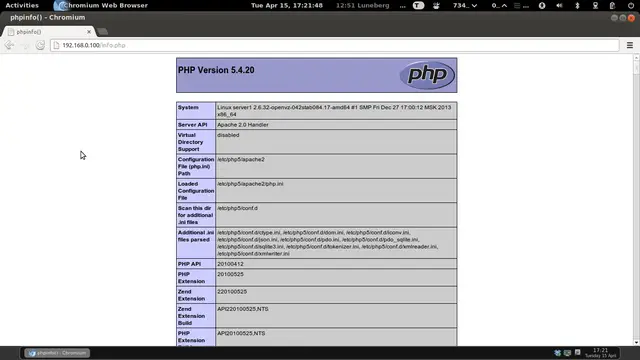Click the vertical scrollbar thumb

[636, 68]
